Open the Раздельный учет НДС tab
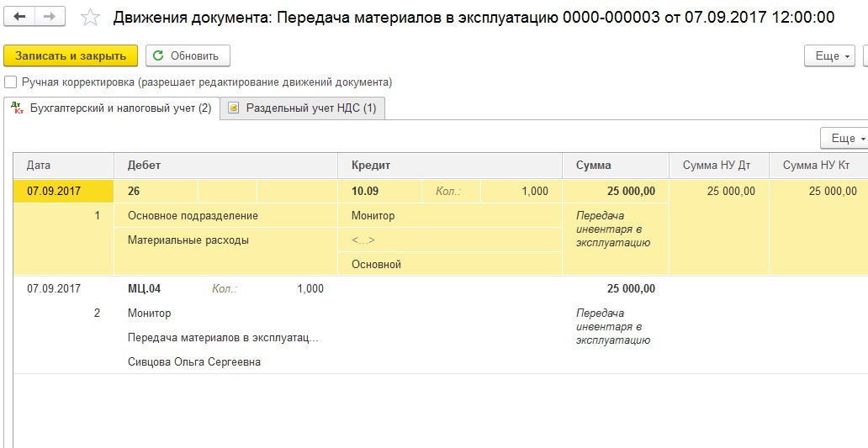Viewport: 868px width, 448px height. (310, 108)
